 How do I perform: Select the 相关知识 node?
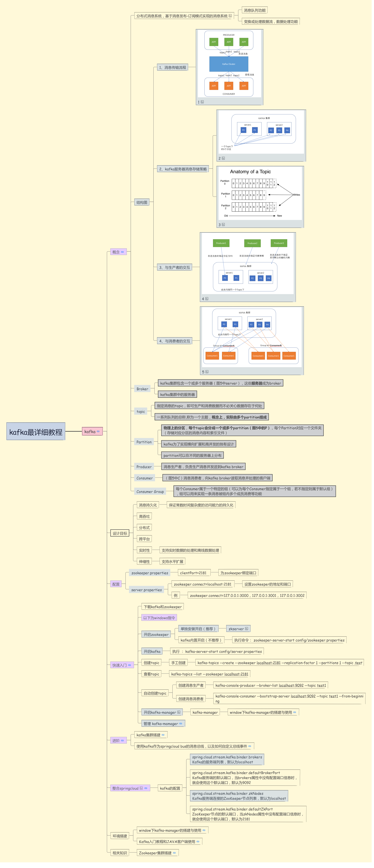click(121, 858)
